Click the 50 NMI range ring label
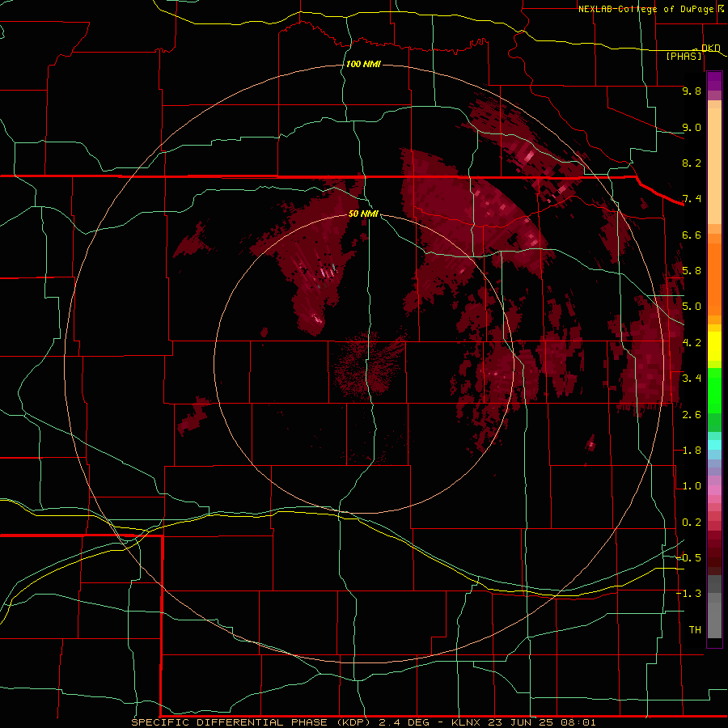The width and height of the screenshot is (728, 728). click(x=363, y=214)
